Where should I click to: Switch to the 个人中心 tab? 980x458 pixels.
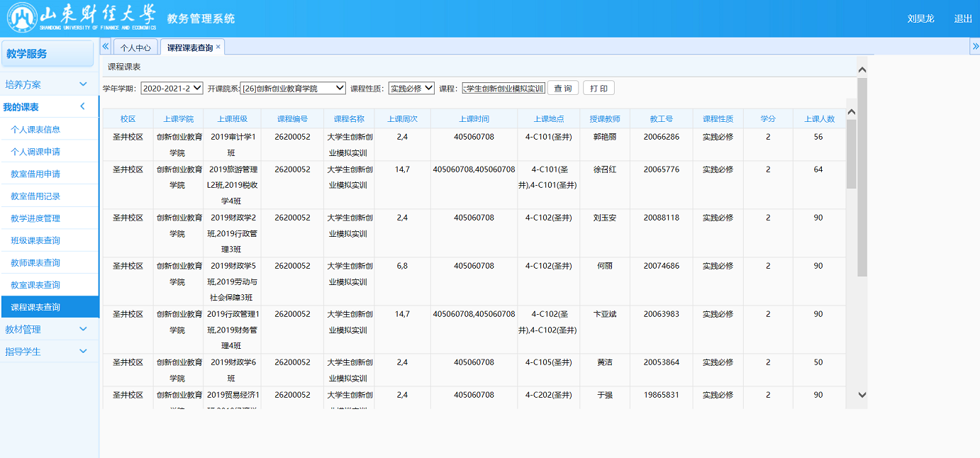tap(135, 48)
